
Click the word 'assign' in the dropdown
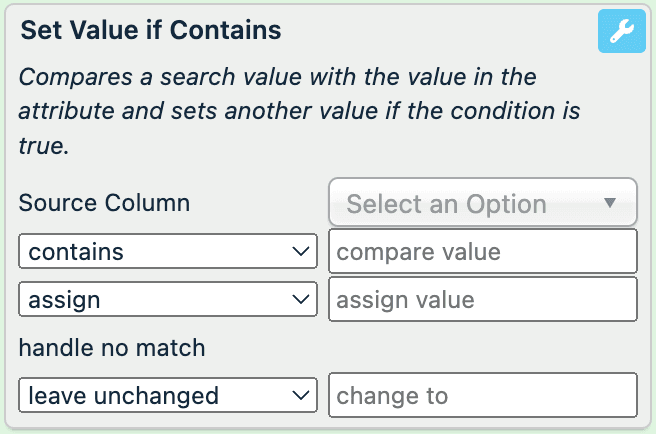click(x=64, y=300)
